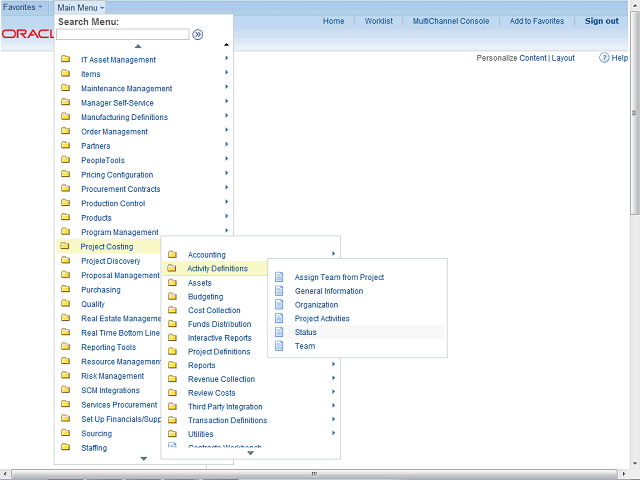Select Assets submenu
640x480 pixels.
(200, 283)
